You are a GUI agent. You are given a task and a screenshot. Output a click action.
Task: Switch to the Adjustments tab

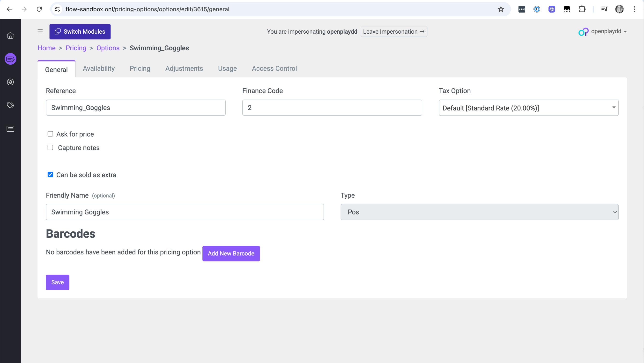[x=184, y=68]
